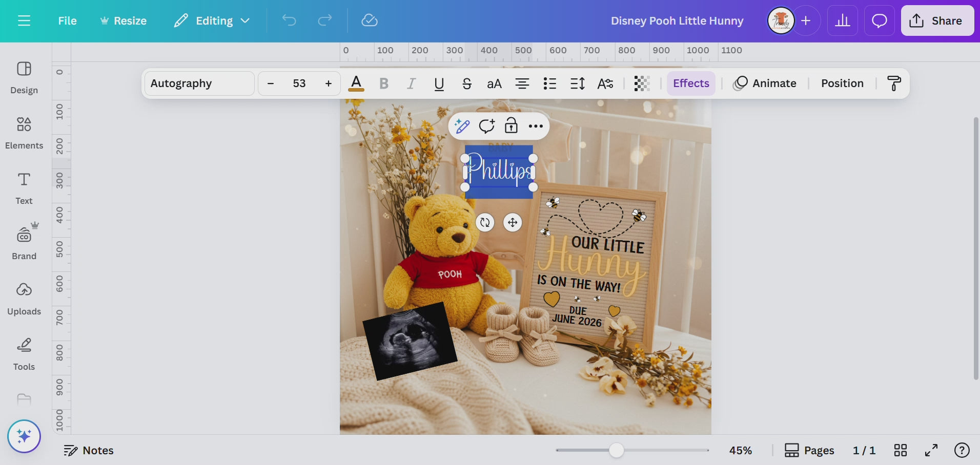The height and width of the screenshot is (465, 980).
Task: Open the text color swatch
Action: [x=356, y=83]
